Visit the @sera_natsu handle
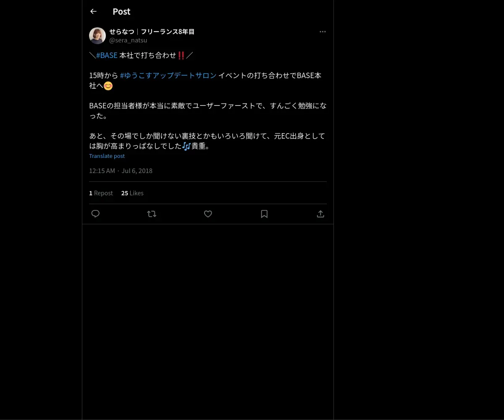The image size is (504, 420). (x=128, y=40)
